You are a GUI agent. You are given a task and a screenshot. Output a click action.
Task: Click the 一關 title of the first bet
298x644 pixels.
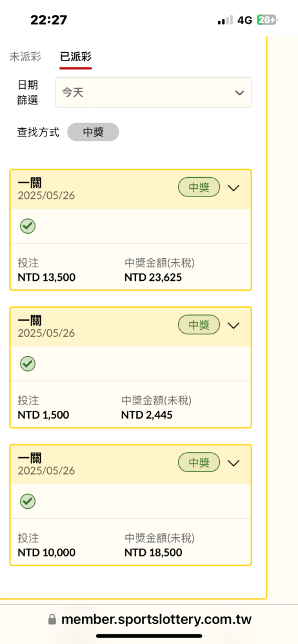(30, 182)
